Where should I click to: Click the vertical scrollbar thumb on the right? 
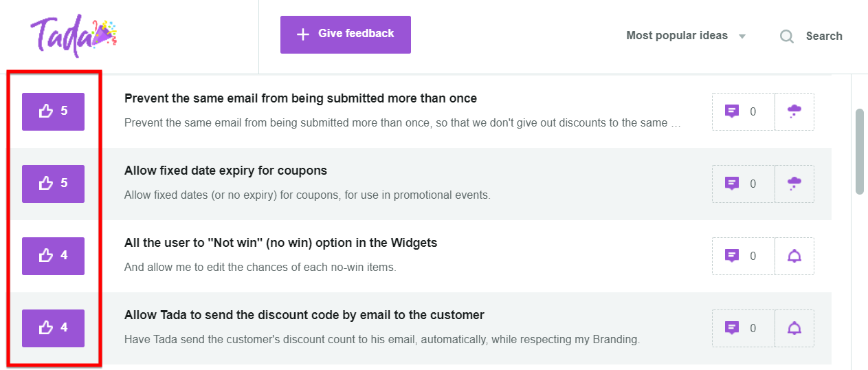pos(859,151)
